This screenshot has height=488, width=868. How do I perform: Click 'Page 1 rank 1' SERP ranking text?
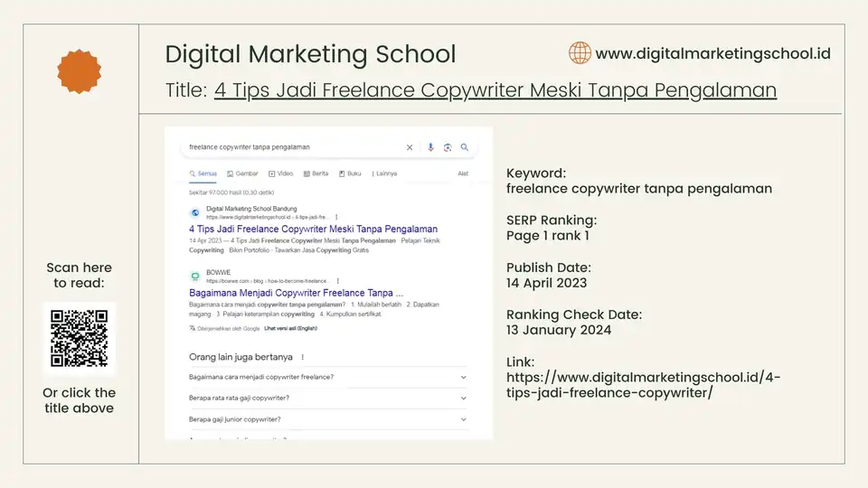pos(548,236)
